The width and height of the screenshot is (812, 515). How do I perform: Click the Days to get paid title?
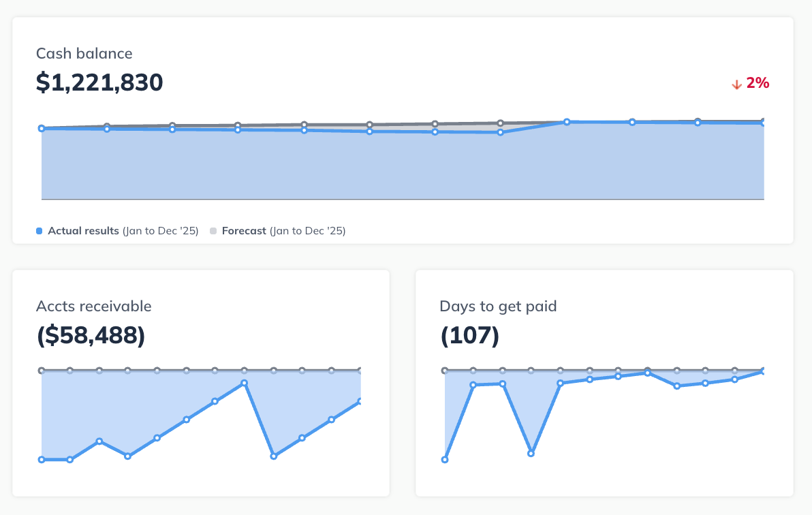pyautogui.click(x=498, y=306)
